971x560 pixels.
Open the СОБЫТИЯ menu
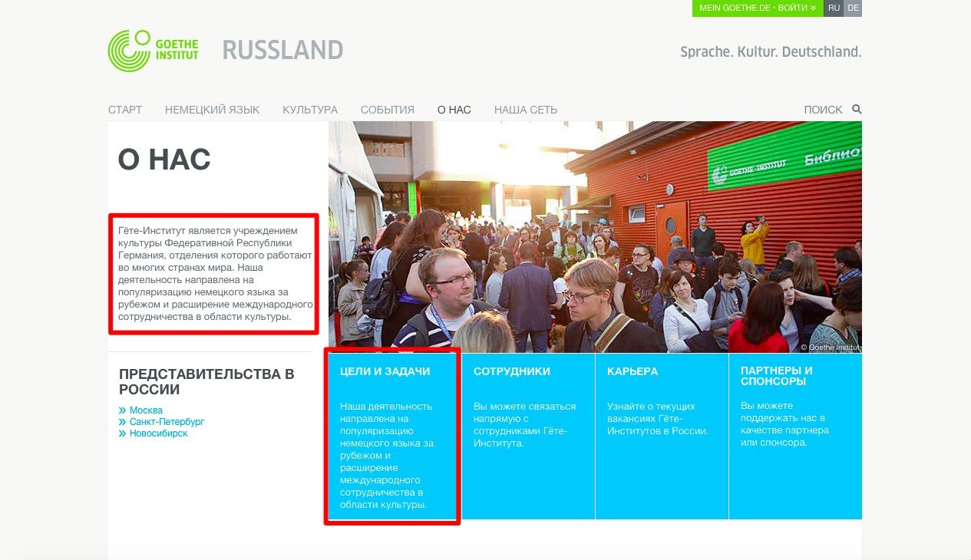pos(388,110)
